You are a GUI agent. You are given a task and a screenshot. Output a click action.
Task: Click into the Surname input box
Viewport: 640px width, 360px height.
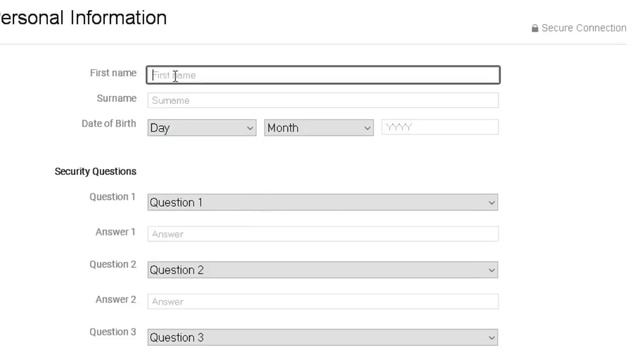click(323, 100)
